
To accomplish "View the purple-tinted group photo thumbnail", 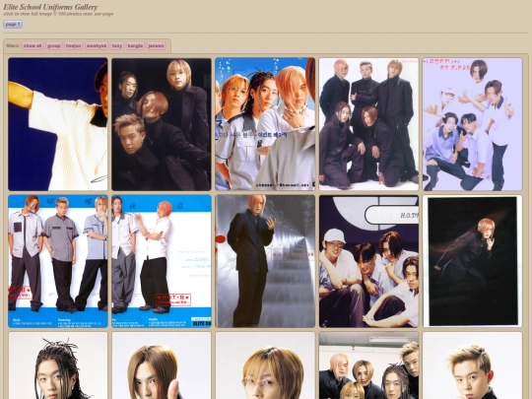I will 472,124.
